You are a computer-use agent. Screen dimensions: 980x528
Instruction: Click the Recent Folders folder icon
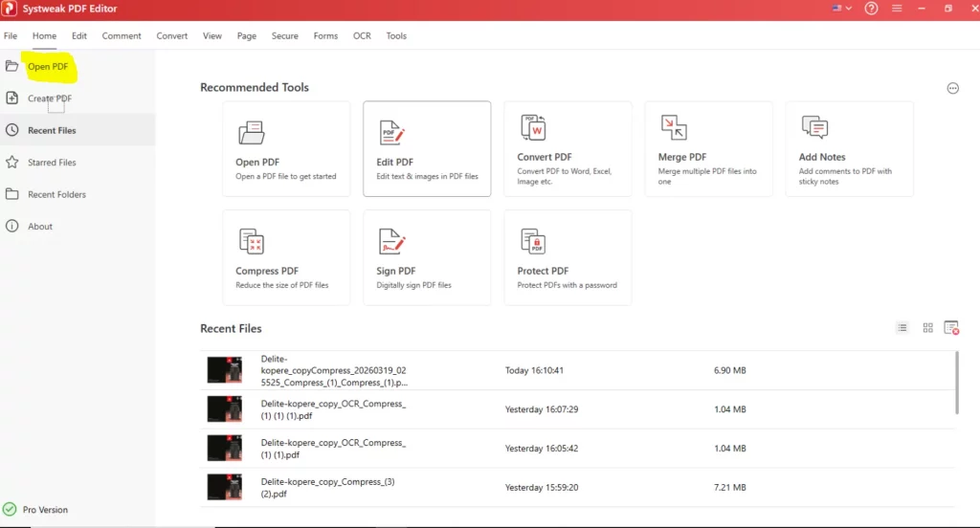point(11,194)
